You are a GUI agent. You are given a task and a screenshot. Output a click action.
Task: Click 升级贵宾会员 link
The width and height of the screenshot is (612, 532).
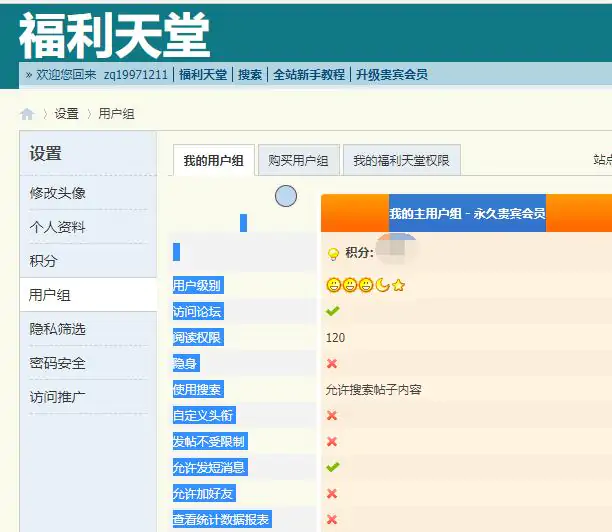click(392, 74)
